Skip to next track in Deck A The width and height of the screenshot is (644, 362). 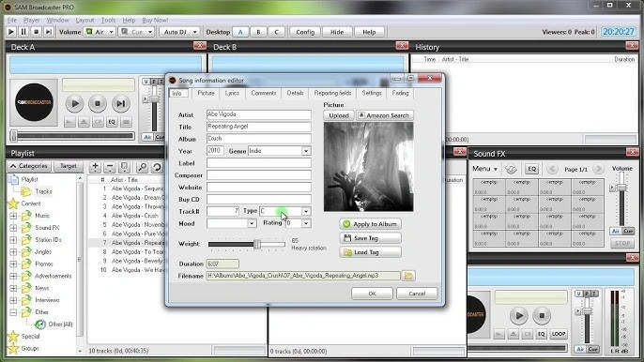tap(120, 103)
